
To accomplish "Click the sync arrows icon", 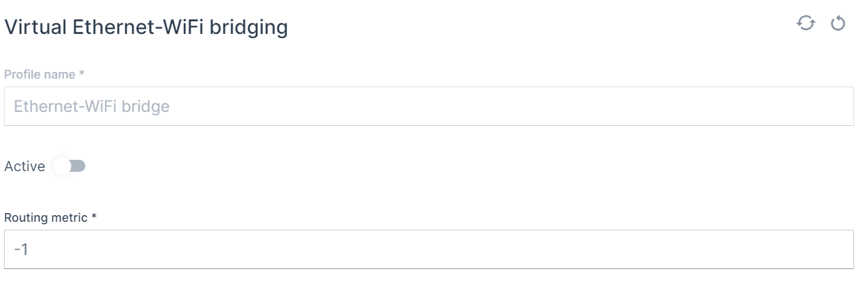I will tap(806, 24).
